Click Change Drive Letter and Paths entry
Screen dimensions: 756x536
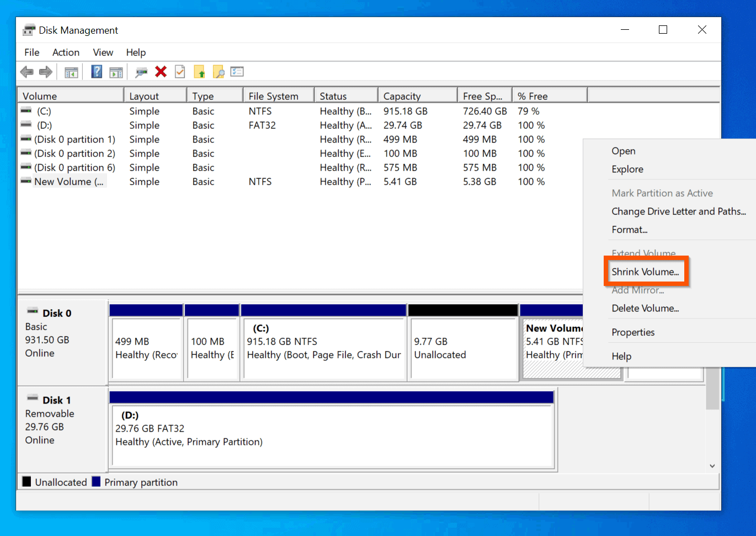[x=680, y=211]
